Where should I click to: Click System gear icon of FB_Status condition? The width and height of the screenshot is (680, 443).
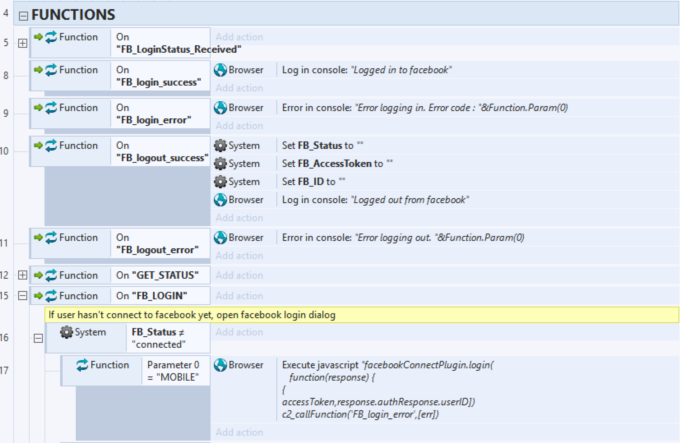(x=66, y=332)
